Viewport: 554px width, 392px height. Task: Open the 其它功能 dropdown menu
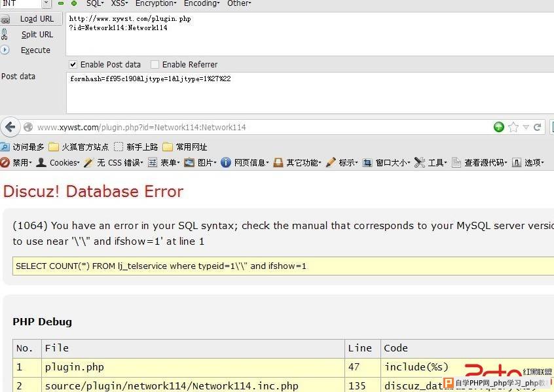304,162
